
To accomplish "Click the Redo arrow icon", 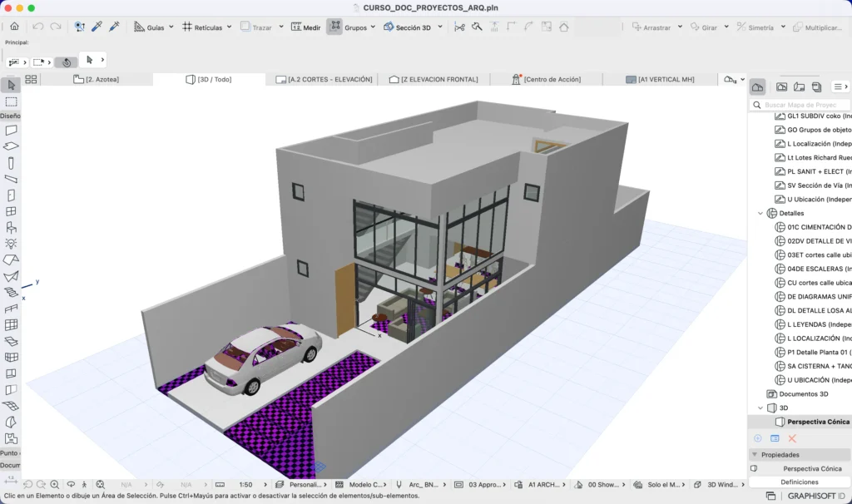I will pos(56,27).
